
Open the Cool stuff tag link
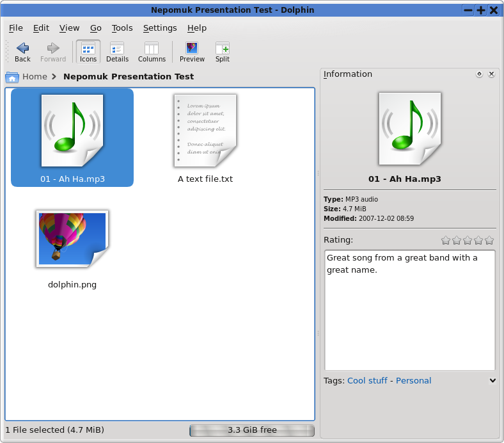click(367, 380)
